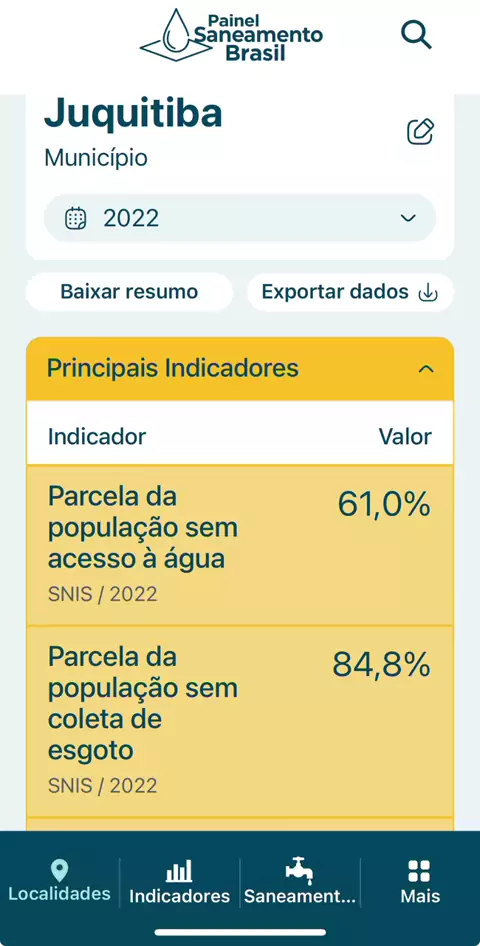Select the população sem acesso à água row

click(x=240, y=545)
